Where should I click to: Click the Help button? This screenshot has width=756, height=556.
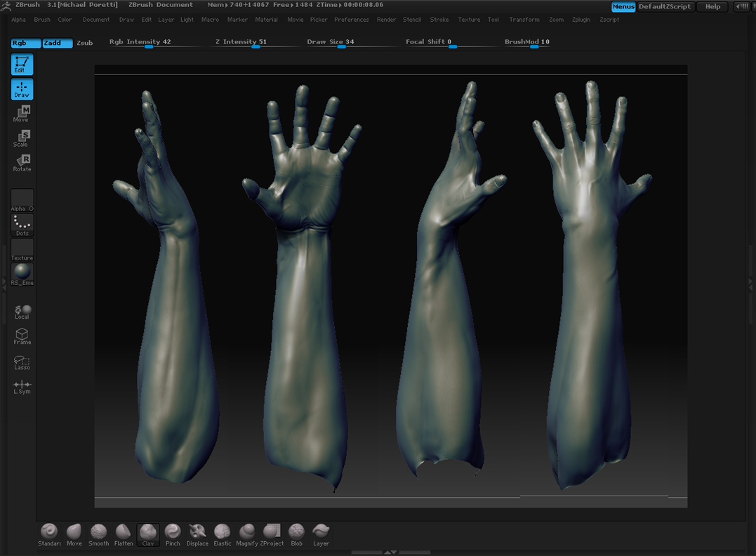(x=712, y=7)
